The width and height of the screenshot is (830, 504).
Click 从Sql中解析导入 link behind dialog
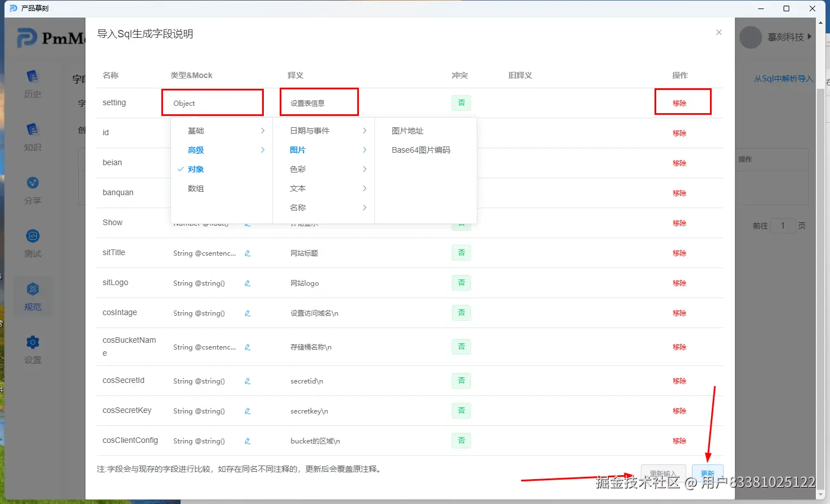pyautogui.click(x=783, y=79)
